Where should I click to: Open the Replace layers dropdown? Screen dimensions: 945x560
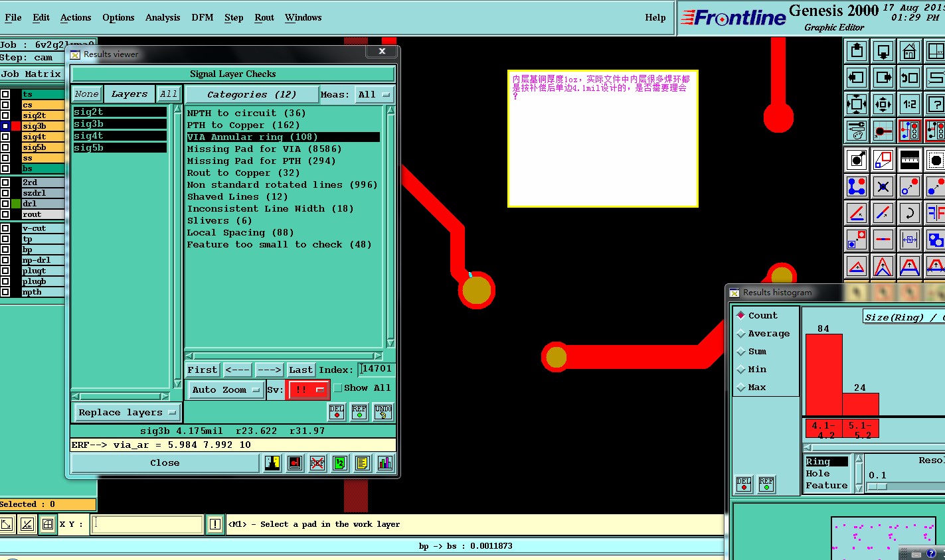tap(127, 412)
